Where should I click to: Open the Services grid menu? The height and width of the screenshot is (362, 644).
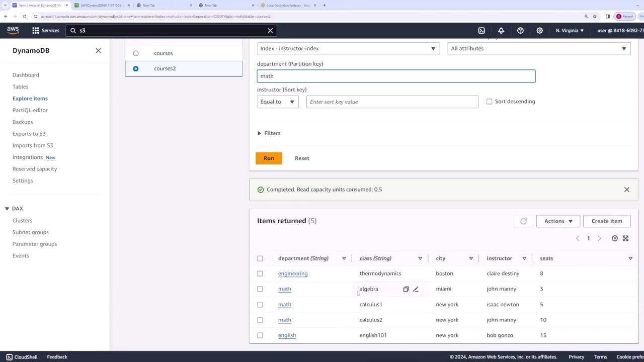46,30
